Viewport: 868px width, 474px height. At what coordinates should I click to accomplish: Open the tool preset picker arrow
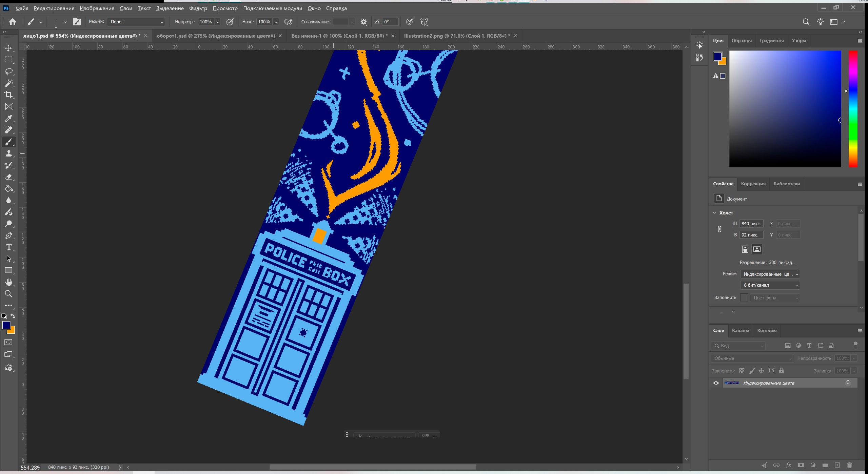point(41,22)
